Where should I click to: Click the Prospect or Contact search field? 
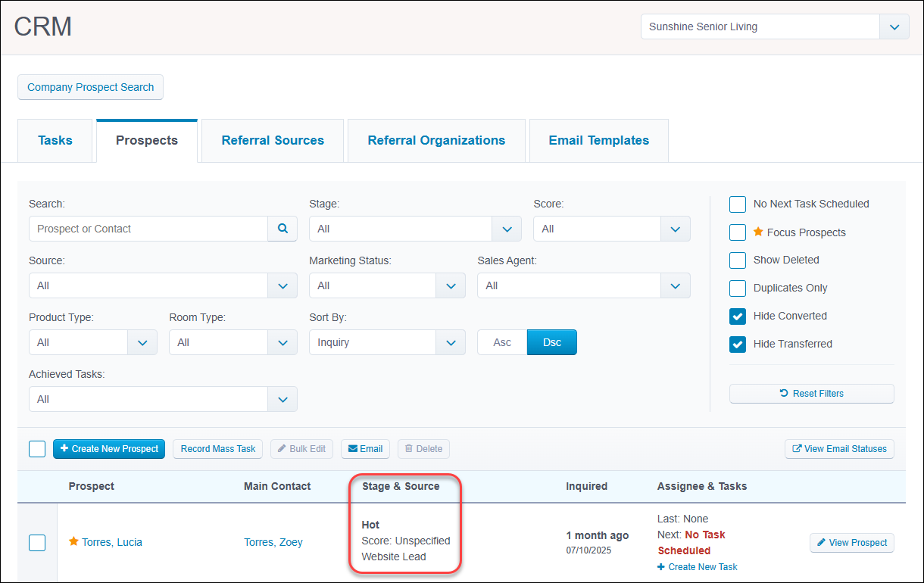tap(148, 229)
